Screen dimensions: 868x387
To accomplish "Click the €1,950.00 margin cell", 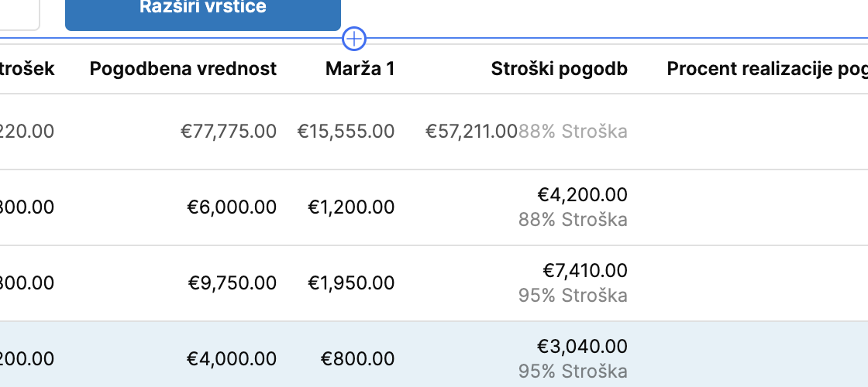I will 352,283.
